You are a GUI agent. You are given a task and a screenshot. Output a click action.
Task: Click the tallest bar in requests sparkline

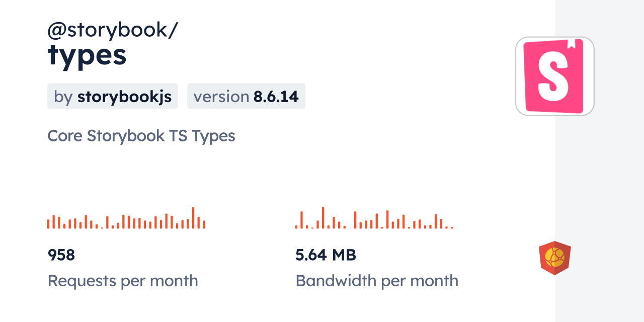coord(193,218)
